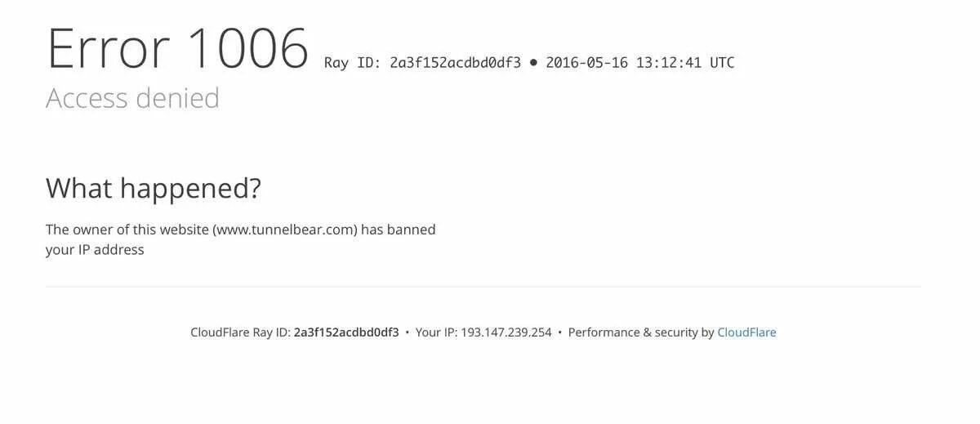This screenshot has width=980, height=424.
Task: Click the "CloudFlare Ray ID:" footer label
Action: click(240, 333)
